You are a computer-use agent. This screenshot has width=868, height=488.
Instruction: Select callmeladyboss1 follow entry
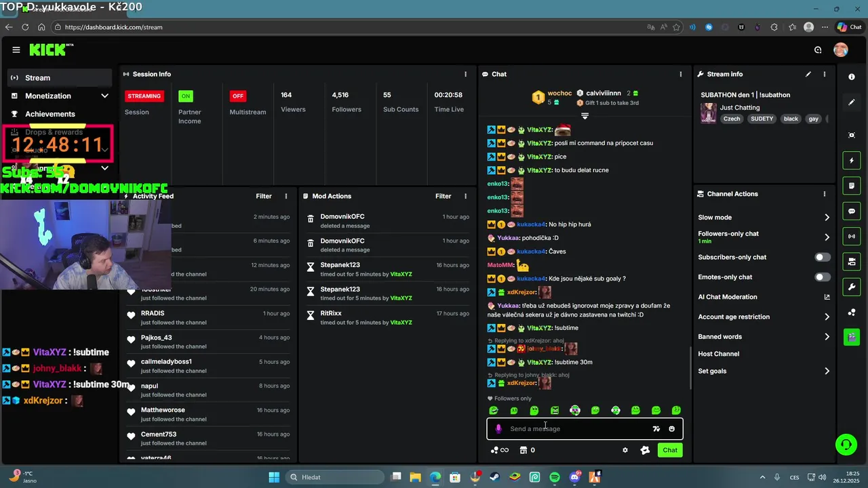click(x=208, y=366)
